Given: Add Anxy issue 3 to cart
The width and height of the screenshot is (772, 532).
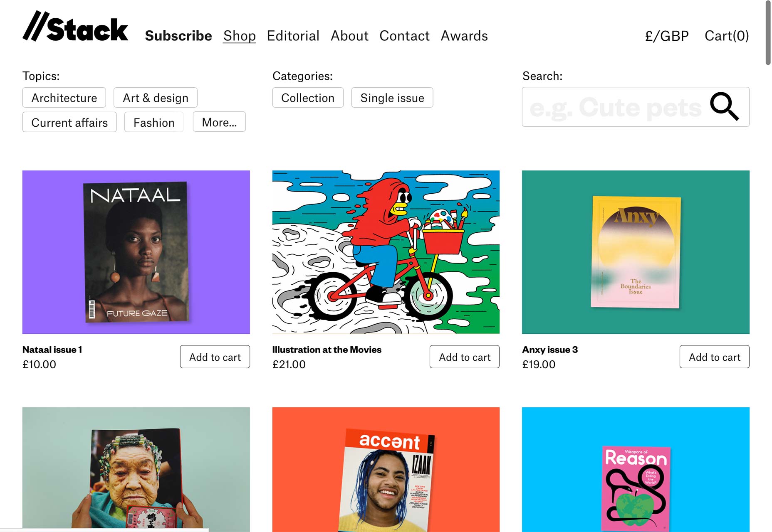Looking at the screenshot, I should point(714,357).
